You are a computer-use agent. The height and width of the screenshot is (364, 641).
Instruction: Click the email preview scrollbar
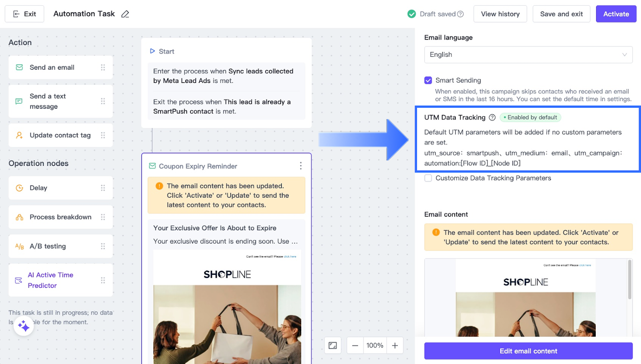629,280
